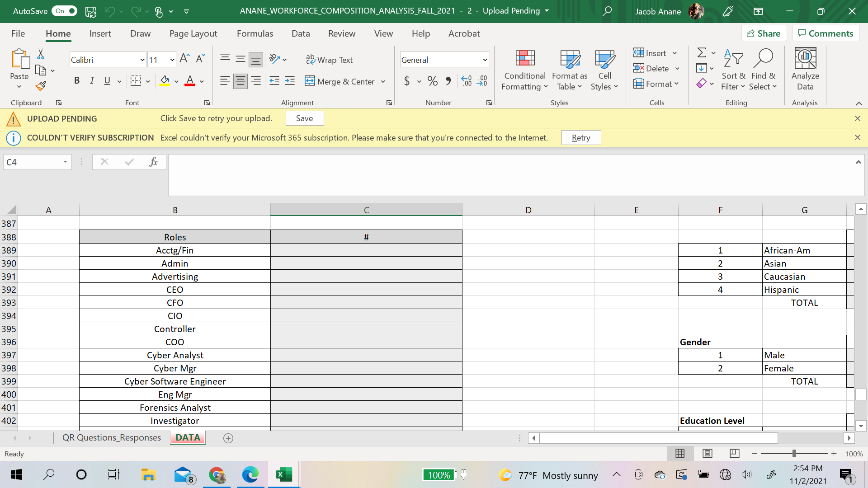This screenshot has width=868, height=488.
Task: Apply bold formatting from the ribbon
Action: click(x=77, y=81)
